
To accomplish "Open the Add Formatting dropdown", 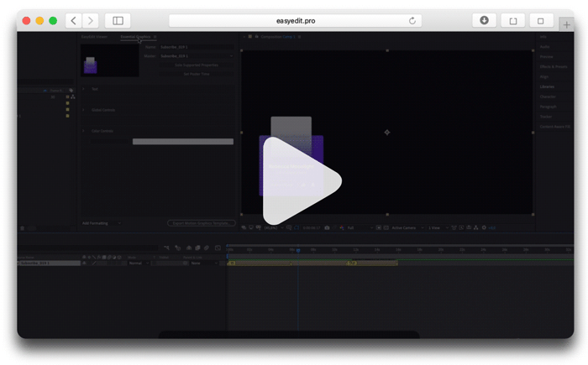I will click(x=102, y=223).
